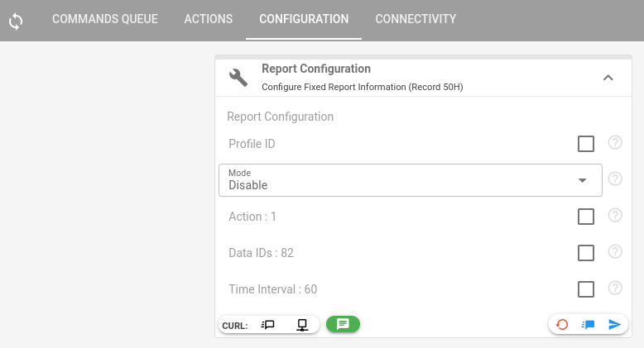Click the blue queue message icon
Image resolution: width=644 pixels, height=348 pixels.
coord(589,325)
